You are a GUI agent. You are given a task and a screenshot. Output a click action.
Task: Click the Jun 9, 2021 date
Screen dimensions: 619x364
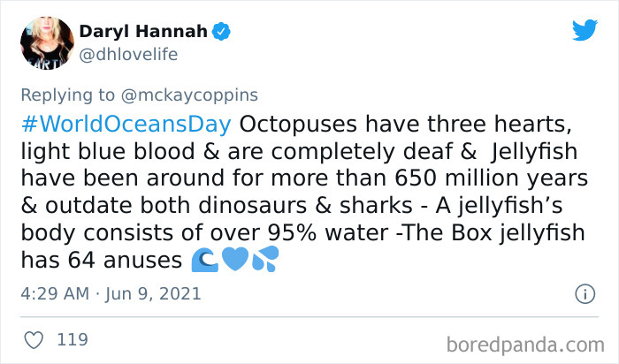153,294
